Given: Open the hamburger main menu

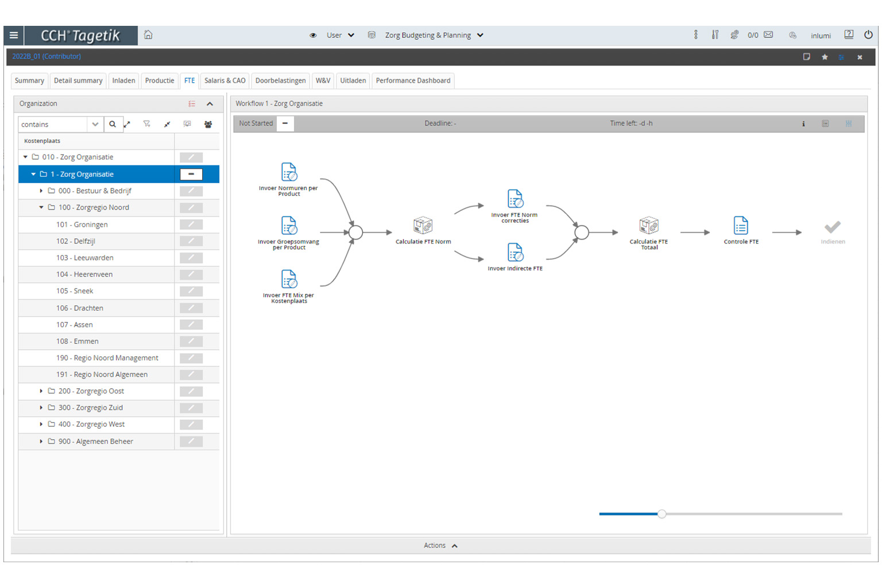Looking at the screenshot, I should 14,36.
